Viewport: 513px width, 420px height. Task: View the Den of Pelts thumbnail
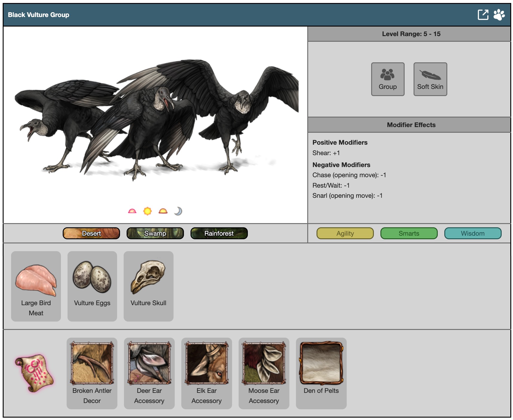click(321, 363)
